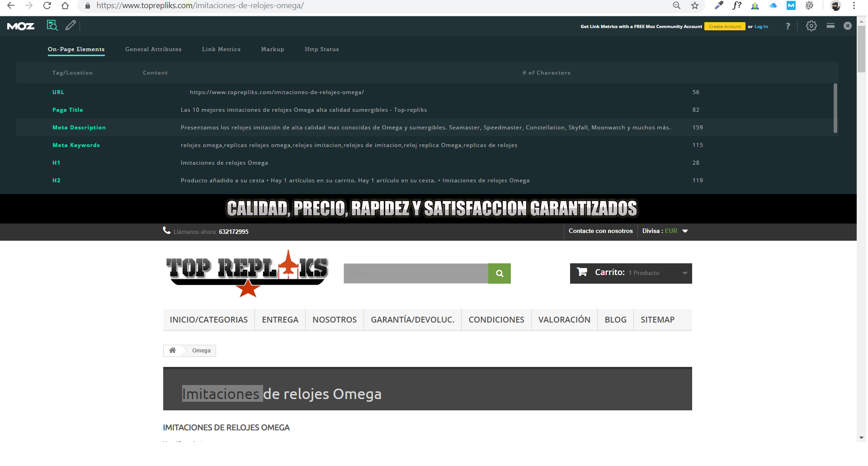Viewport: 868px width, 466px height.
Task: Switch to the Markup tab
Action: [273, 49]
